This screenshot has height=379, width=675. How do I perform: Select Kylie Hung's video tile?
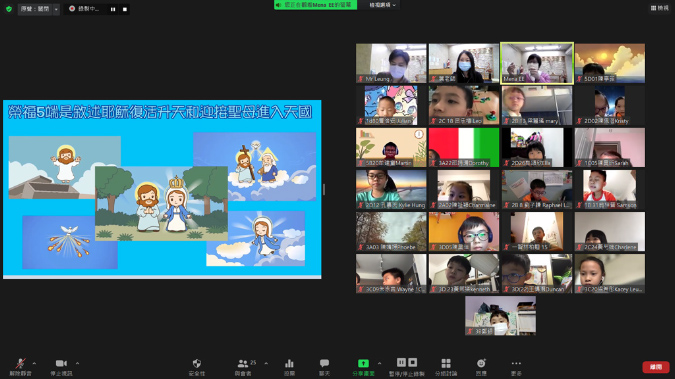[x=391, y=190]
